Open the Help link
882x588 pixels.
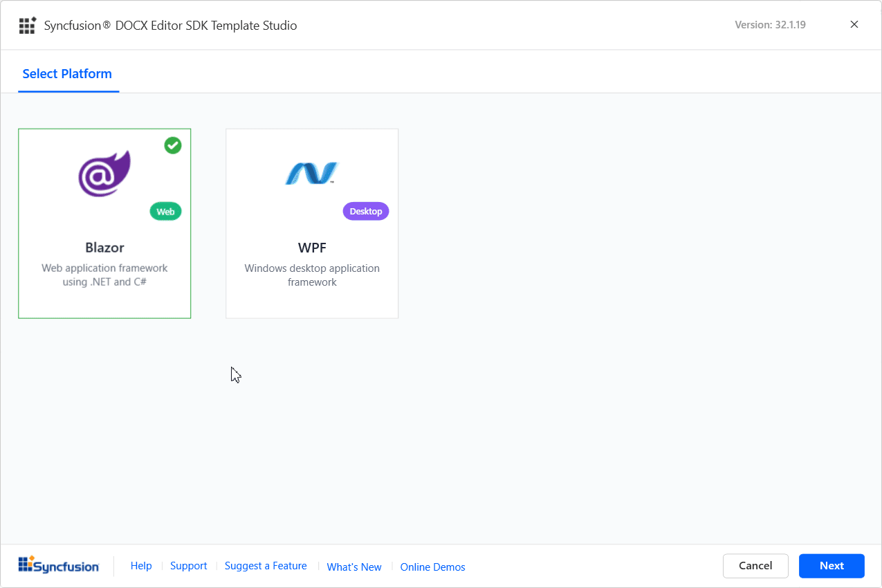pos(141,566)
